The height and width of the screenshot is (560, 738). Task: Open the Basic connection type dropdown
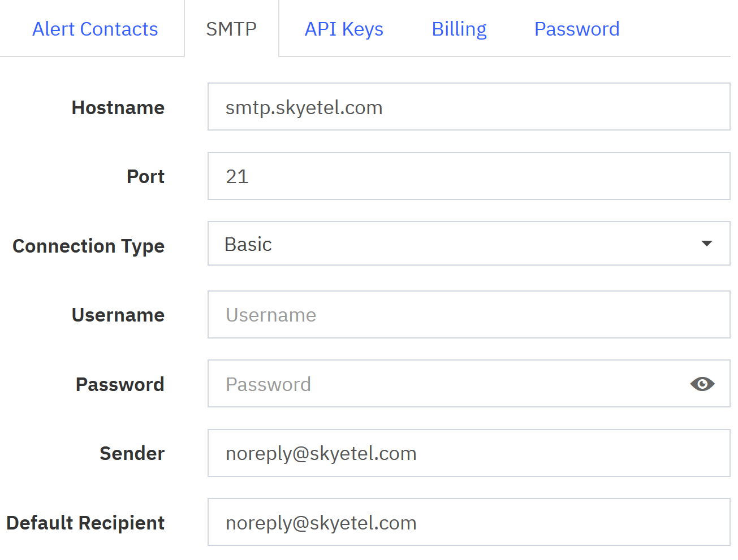tap(469, 244)
